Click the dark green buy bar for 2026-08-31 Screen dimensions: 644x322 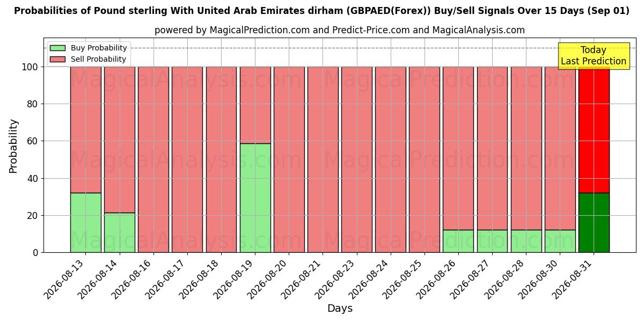[x=594, y=223]
